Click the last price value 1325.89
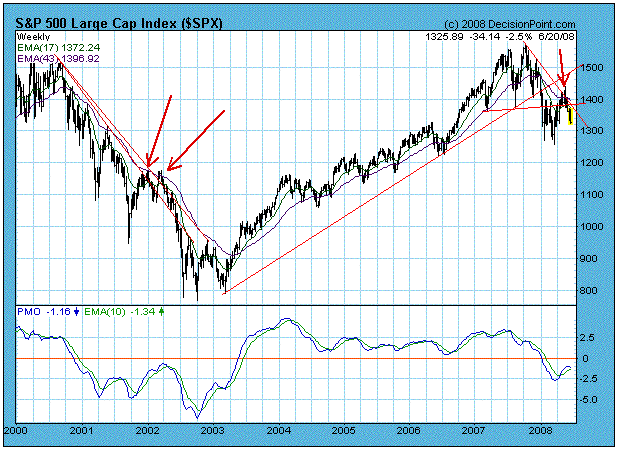Image resolution: width=618 pixels, height=450 pixels. (x=445, y=37)
